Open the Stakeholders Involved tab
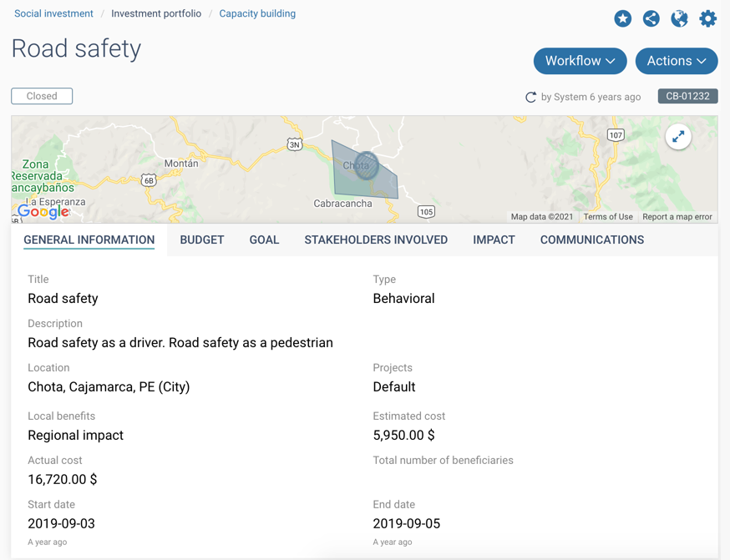Viewport: 730px width, 560px height. 376,240
